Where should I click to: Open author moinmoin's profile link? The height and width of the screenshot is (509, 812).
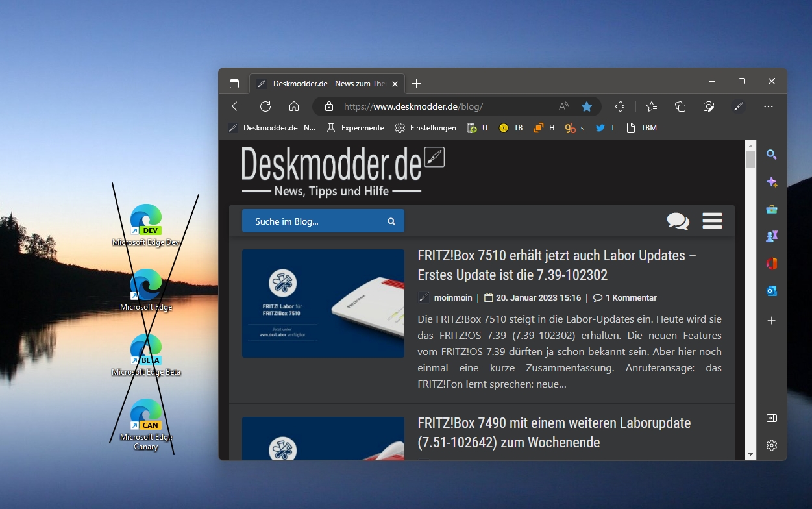pos(452,298)
